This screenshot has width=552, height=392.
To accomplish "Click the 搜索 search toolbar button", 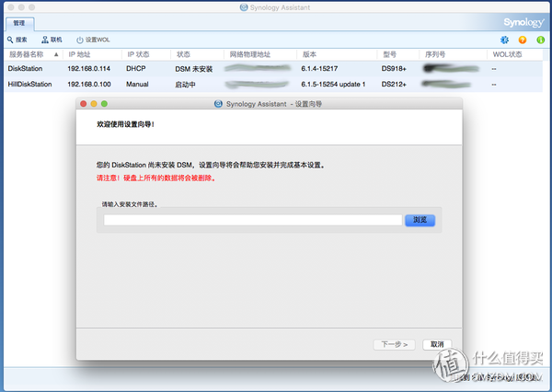I will tap(17, 40).
